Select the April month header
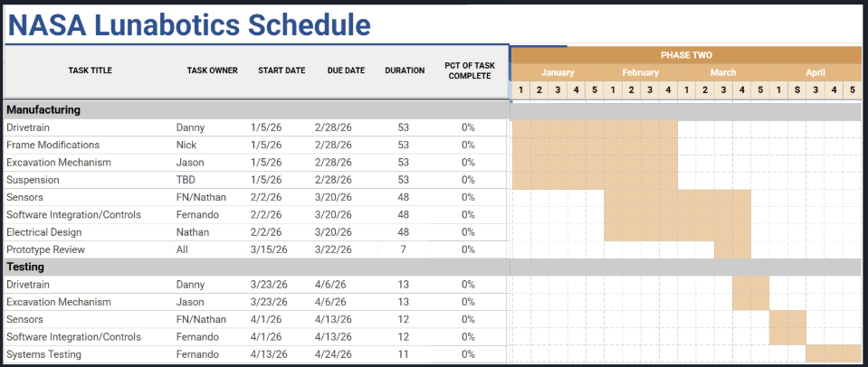This screenshot has width=868, height=367. click(816, 72)
